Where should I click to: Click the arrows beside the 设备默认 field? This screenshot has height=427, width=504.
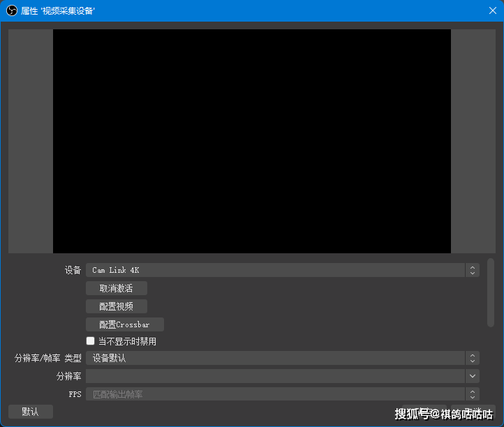pyautogui.click(x=473, y=358)
